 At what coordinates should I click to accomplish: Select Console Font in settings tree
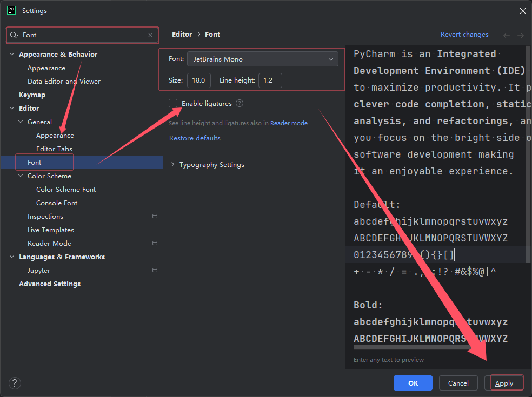tap(57, 203)
